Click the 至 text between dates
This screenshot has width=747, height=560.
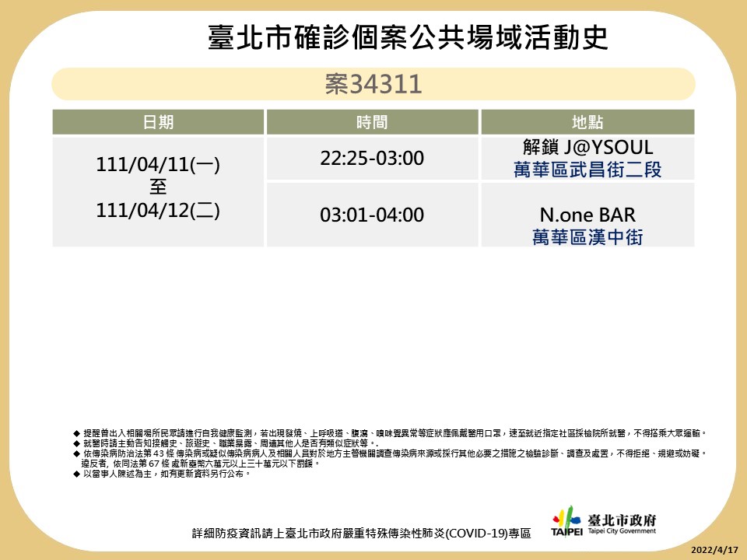click(x=158, y=187)
